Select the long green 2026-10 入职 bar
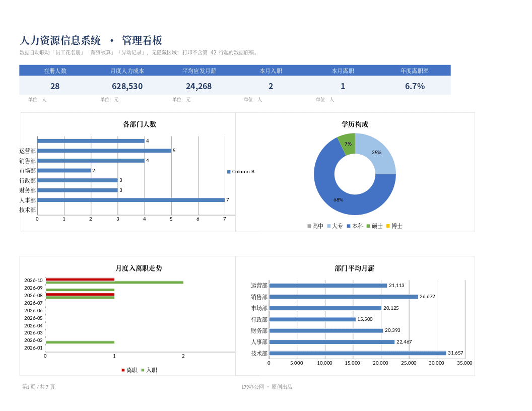532x411 pixels. pyautogui.click(x=114, y=282)
